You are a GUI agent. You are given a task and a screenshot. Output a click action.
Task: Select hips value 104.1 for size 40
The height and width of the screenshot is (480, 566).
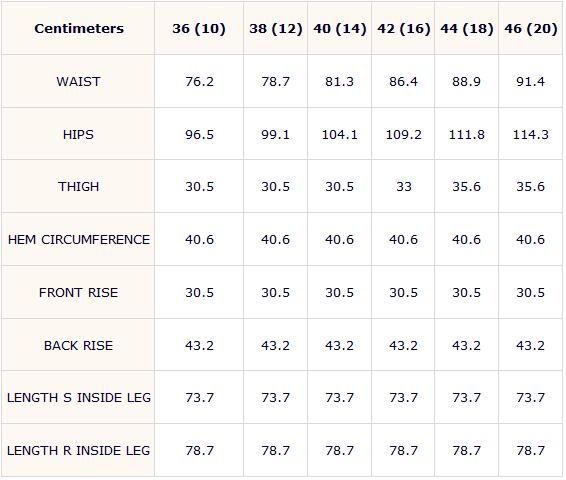(340, 135)
